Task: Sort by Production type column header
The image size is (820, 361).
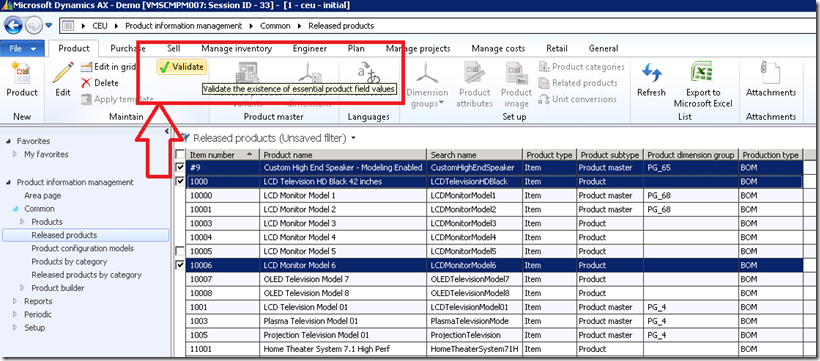Action: [770, 154]
